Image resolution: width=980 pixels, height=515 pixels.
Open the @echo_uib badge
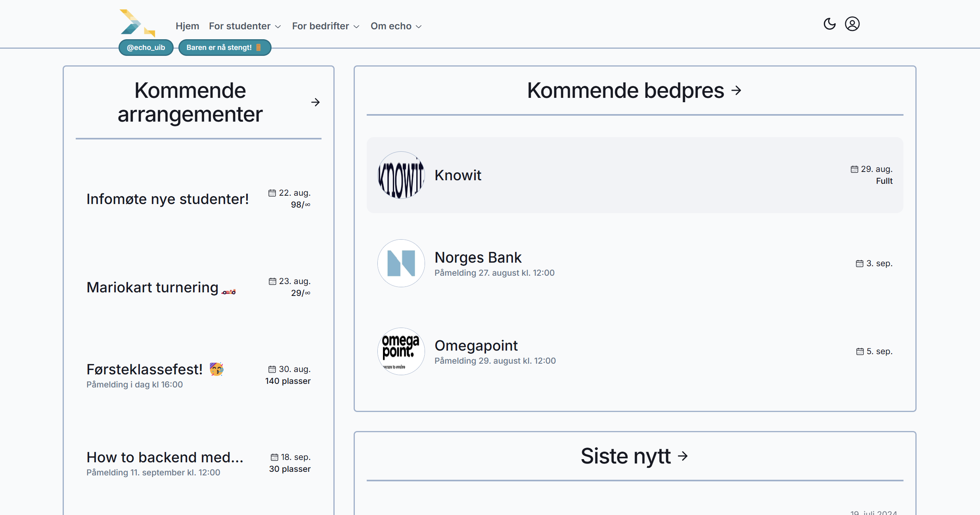point(146,48)
